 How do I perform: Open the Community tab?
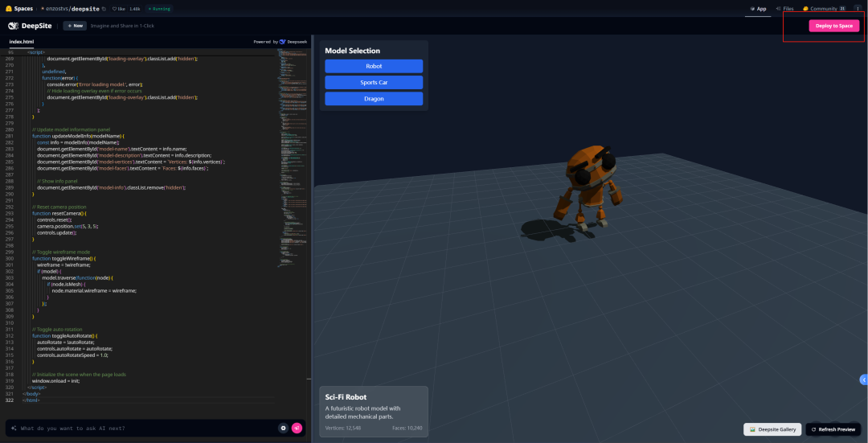point(824,9)
